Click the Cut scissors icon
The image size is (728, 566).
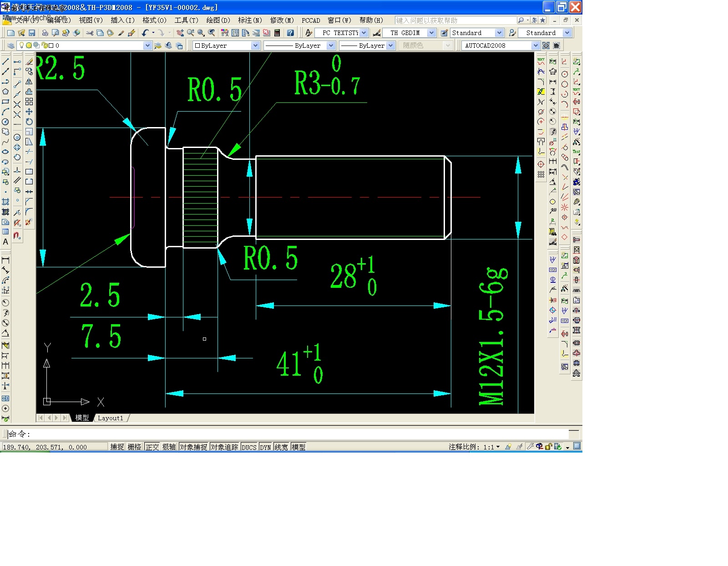[90, 33]
